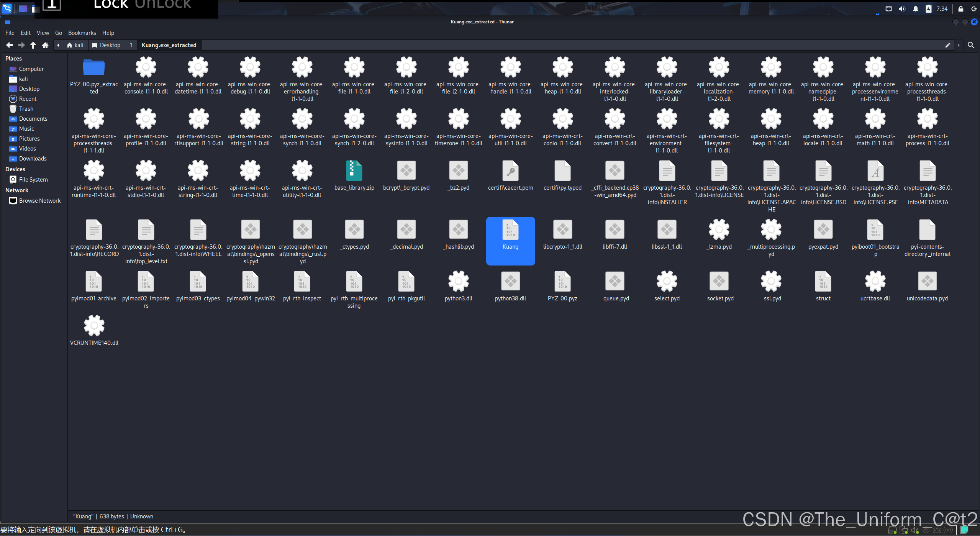The height and width of the screenshot is (536, 980).
Task: Open the View menu
Action: (x=43, y=33)
